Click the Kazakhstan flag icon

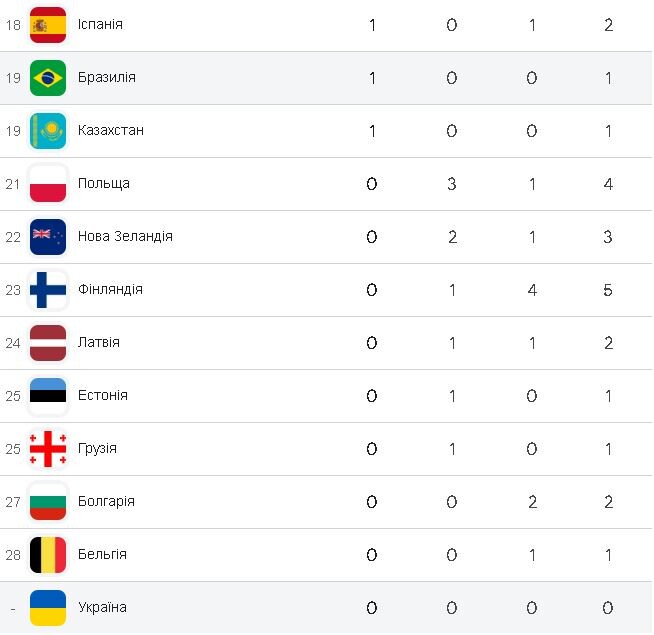[x=48, y=131]
